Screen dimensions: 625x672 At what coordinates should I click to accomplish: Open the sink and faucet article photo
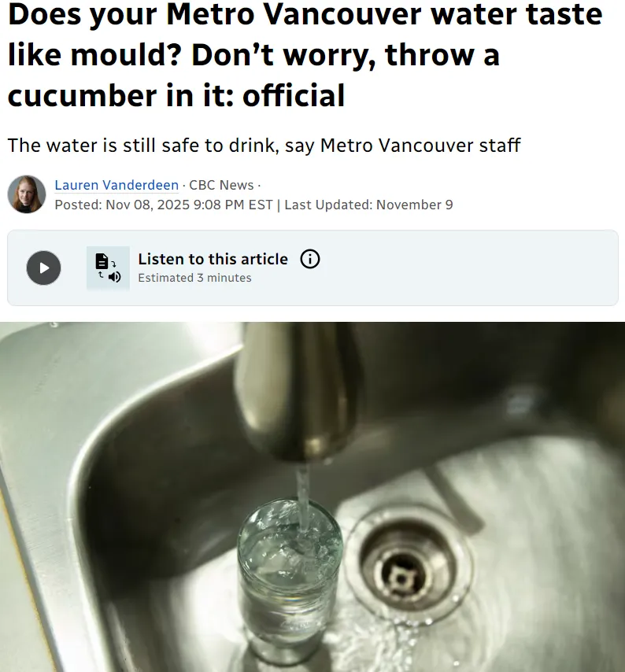(x=312, y=497)
